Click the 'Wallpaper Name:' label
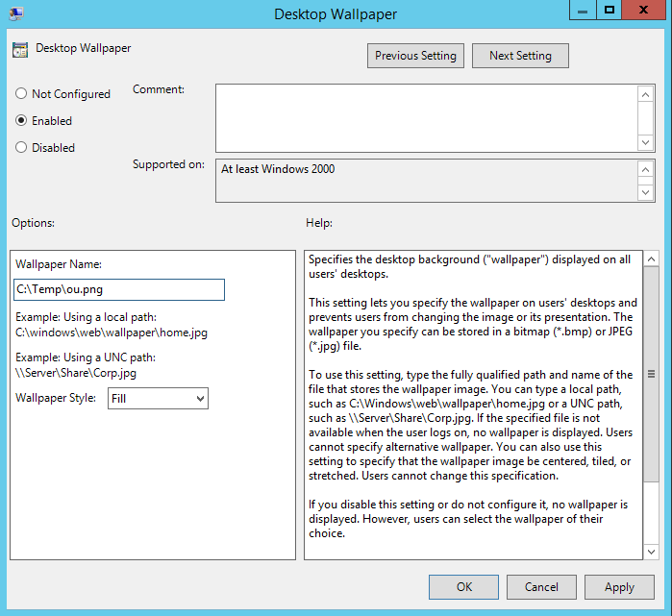672x616 pixels. tap(59, 264)
